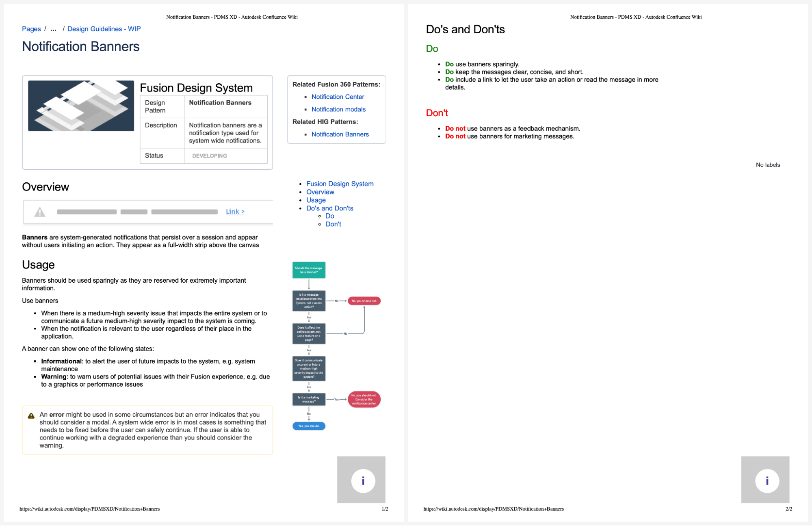The image size is (812, 526).
Task: Click the '1/2' page number
Action: coord(385,509)
